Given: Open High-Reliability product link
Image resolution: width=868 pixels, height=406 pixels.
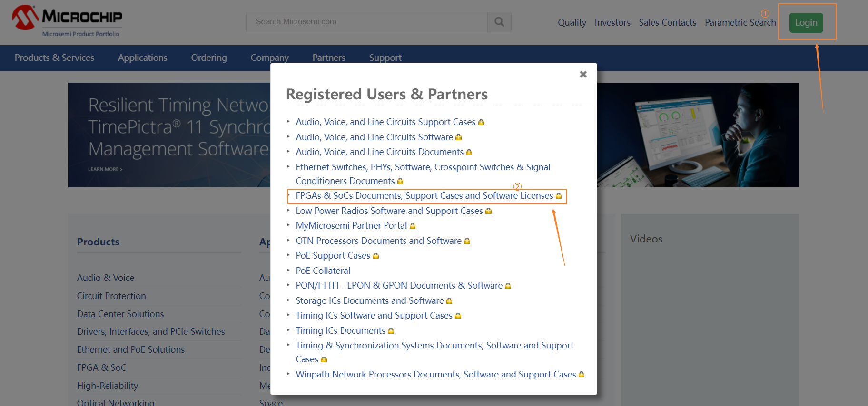Looking at the screenshot, I should (x=108, y=386).
